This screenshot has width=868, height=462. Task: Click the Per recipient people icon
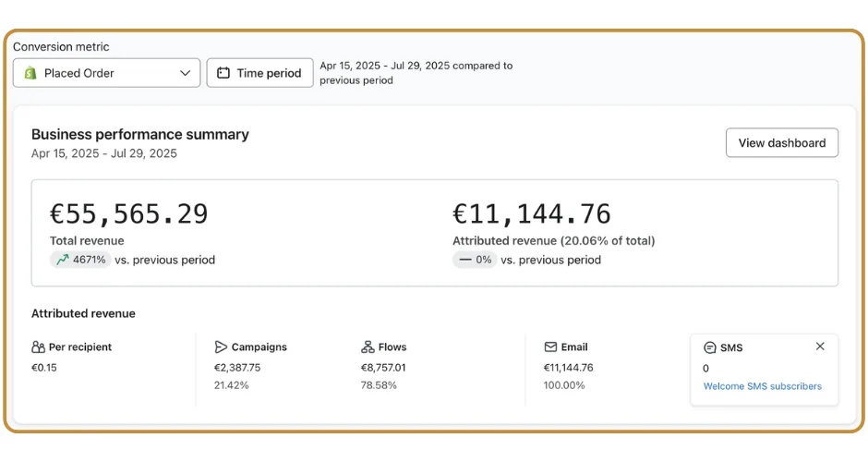pos(38,347)
